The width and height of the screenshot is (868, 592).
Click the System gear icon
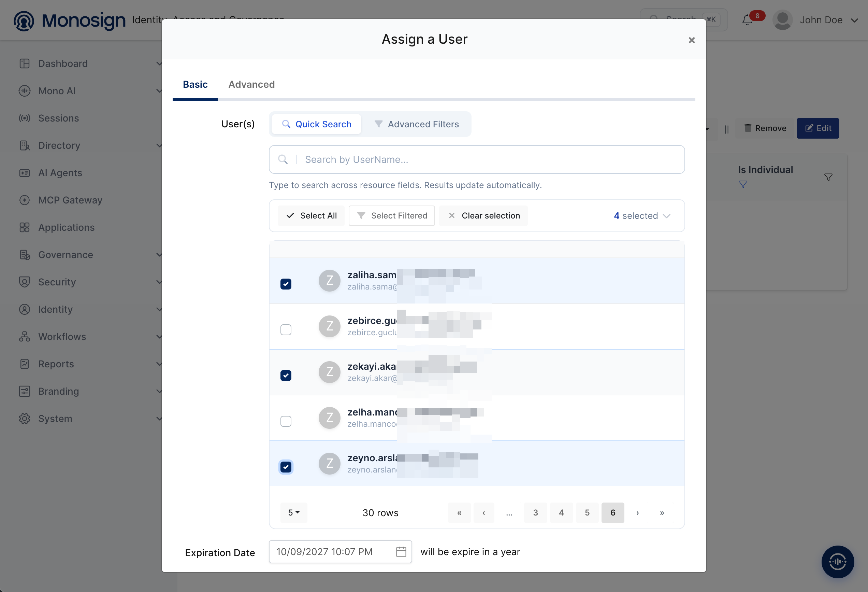pos(25,418)
